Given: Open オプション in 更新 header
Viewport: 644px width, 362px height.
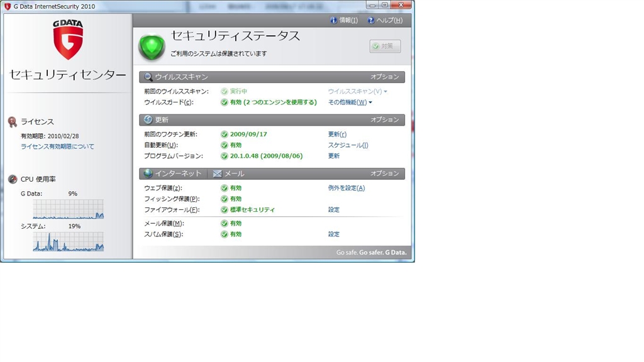Looking at the screenshot, I should pyautogui.click(x=385, y=119).
